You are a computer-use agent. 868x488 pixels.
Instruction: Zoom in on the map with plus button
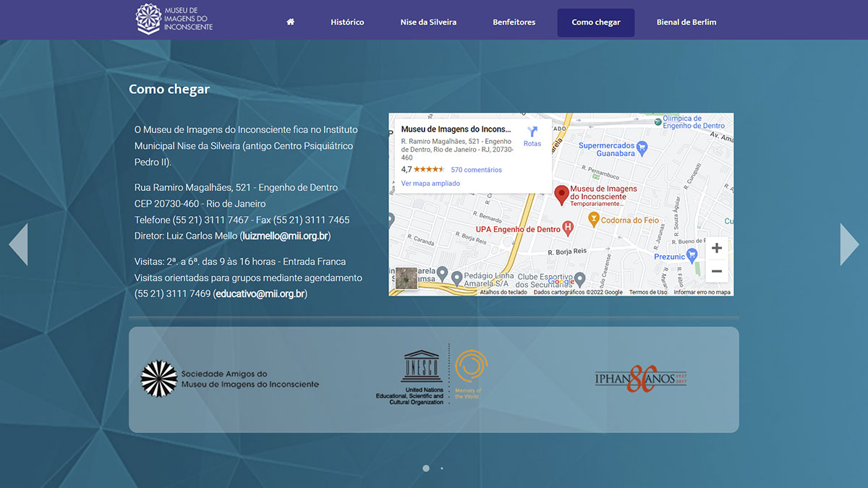(716, 249)
